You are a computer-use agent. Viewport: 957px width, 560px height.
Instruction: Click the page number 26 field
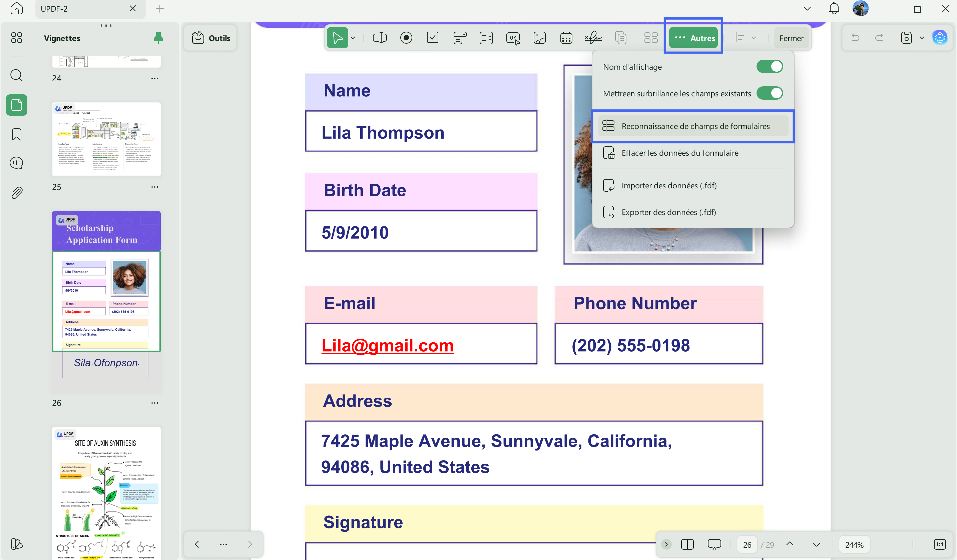(x=747, y=544)
